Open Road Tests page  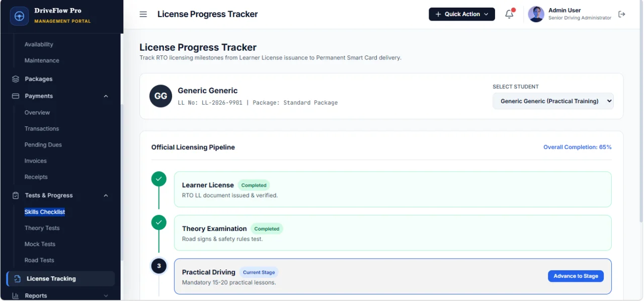39,260
